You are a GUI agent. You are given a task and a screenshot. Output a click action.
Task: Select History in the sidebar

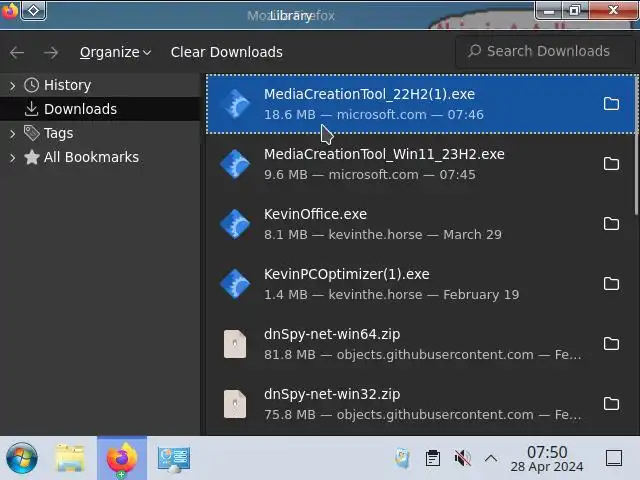pos(67,85)
